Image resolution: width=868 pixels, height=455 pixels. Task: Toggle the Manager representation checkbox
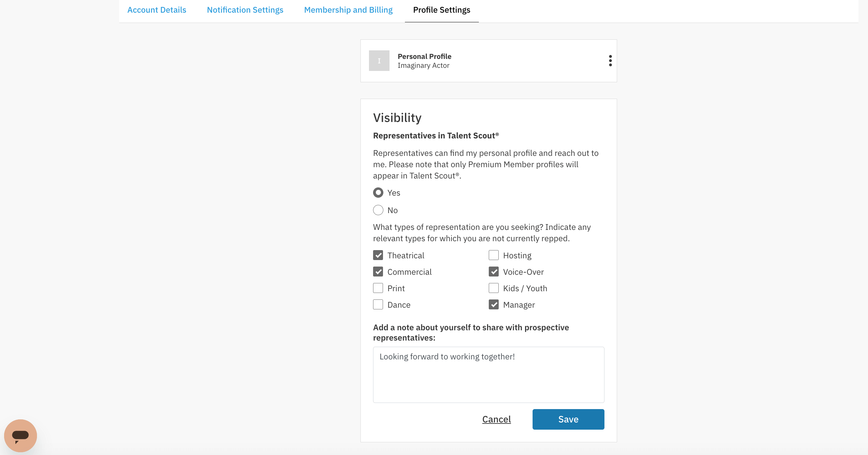[x=493, y=305]
